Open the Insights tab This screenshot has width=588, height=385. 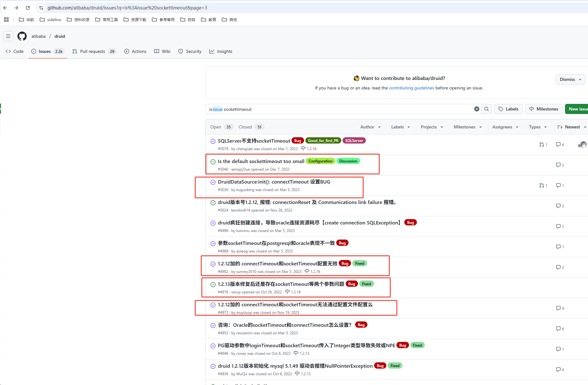[221, 51]
